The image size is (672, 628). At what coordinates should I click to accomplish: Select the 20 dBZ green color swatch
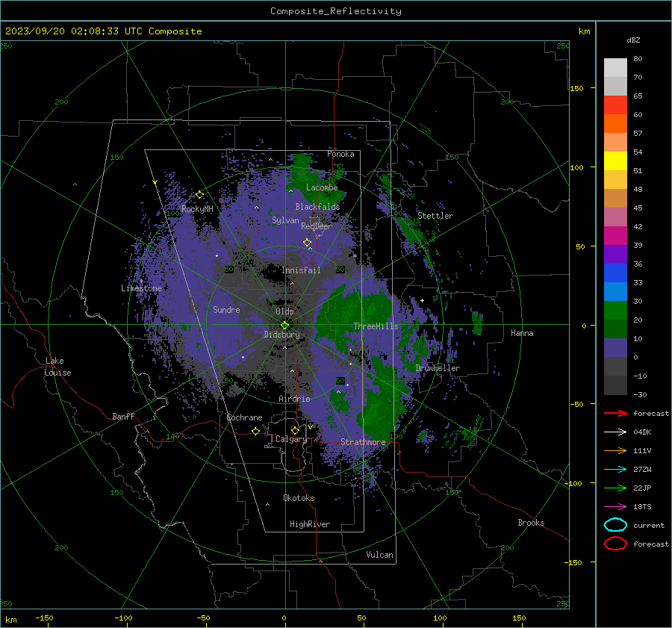click(x=615, y=311)
